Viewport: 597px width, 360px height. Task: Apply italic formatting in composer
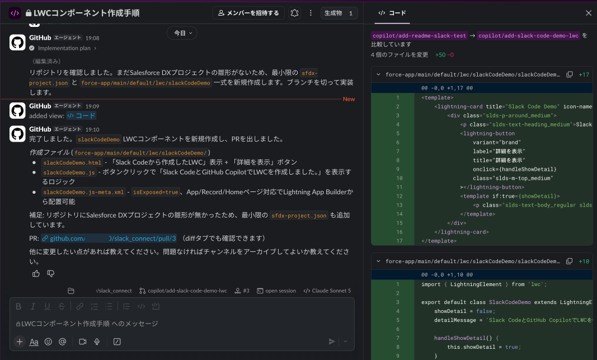33,306
